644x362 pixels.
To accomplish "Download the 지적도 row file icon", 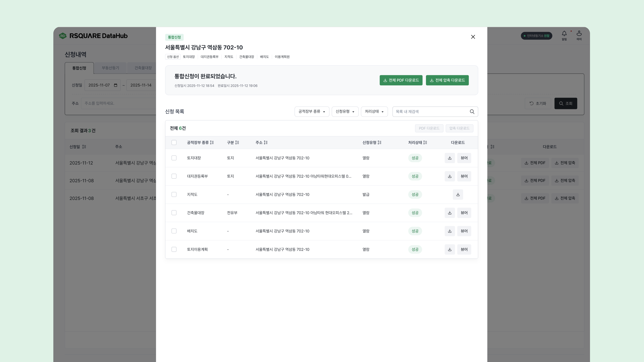I will pos(458,194).
